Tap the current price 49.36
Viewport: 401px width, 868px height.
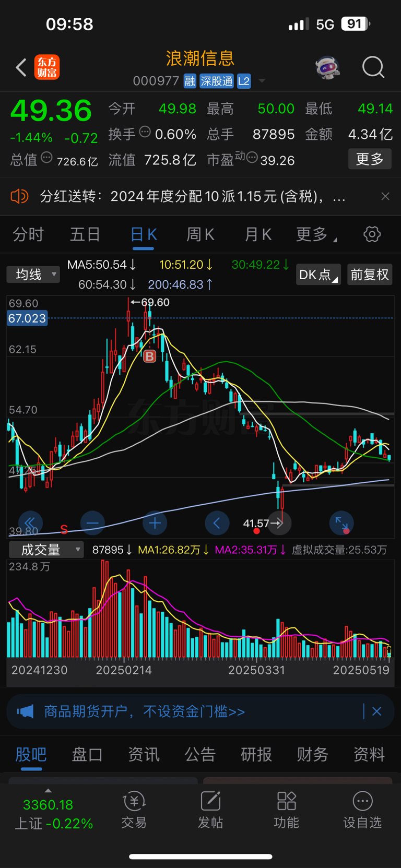point(51,111)
